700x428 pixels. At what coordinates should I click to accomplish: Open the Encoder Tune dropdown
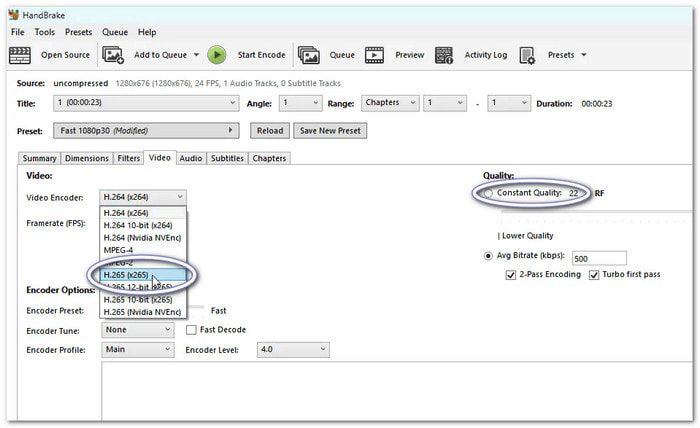(x=138, y=330)
